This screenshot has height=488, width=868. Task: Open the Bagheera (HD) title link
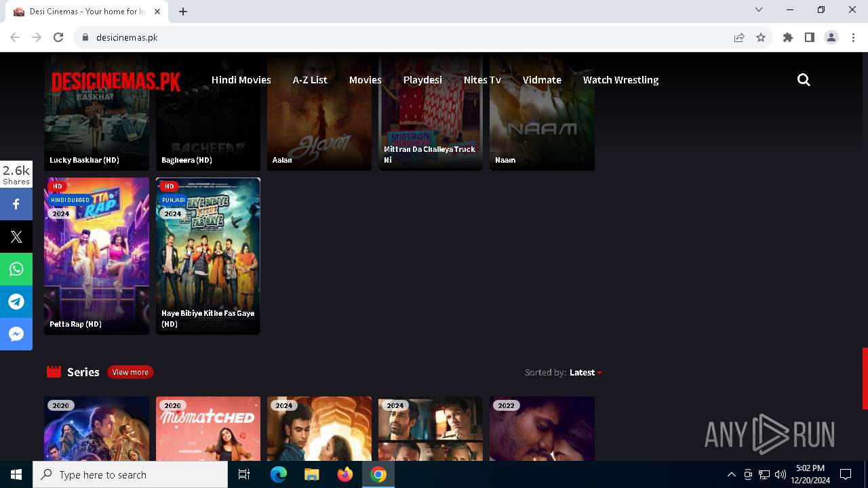click(186, 160)
